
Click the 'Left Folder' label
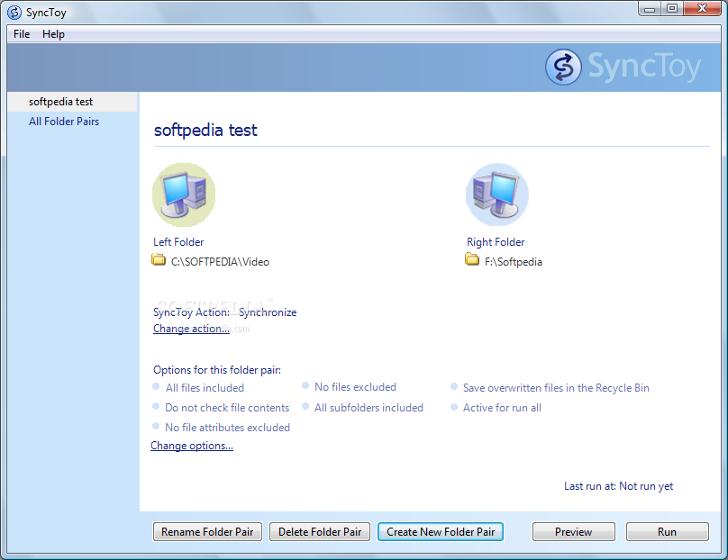pos(178,242)
